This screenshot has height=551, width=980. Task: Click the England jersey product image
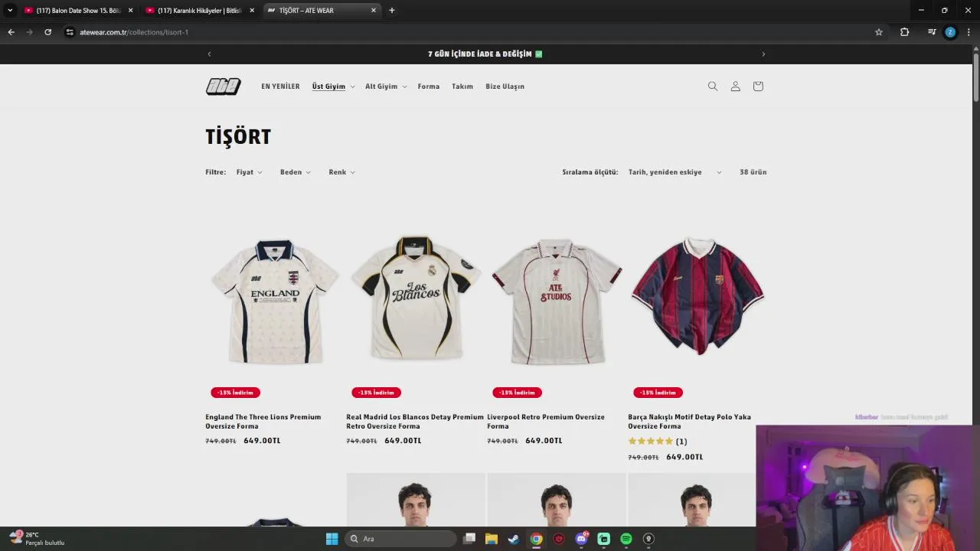pyautogui.click(x=275, y=301)
